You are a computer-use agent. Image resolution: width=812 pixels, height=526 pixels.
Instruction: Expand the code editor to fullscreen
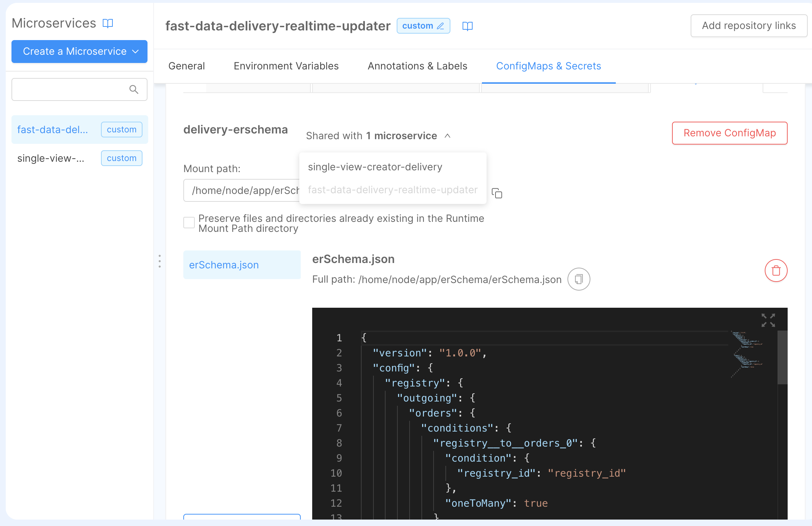coord(768,320)
